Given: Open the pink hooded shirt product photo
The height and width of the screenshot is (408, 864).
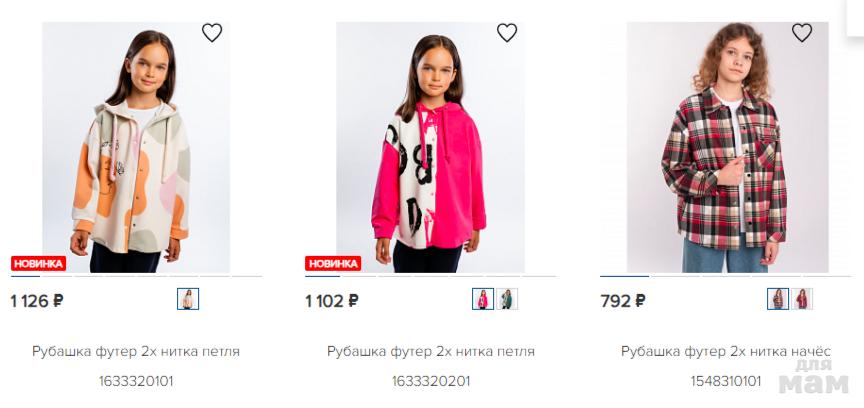Looking at the screenshot, I should point(430,150).
